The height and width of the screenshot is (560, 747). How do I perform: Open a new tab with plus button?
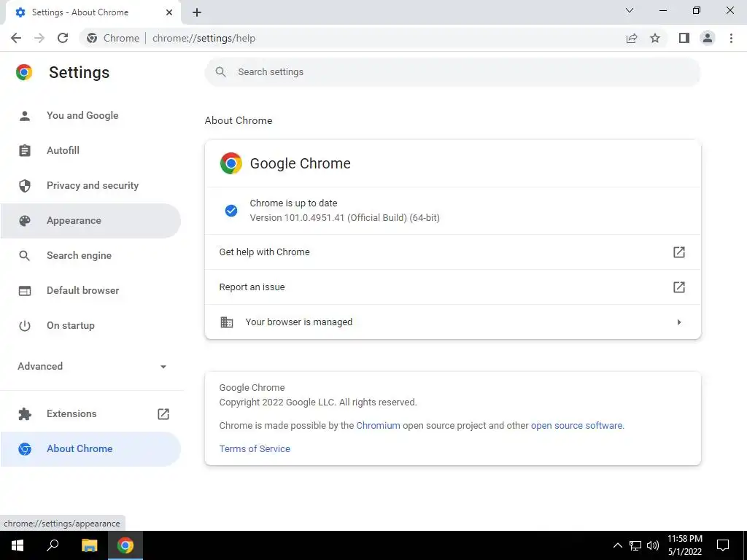point(197,12)
